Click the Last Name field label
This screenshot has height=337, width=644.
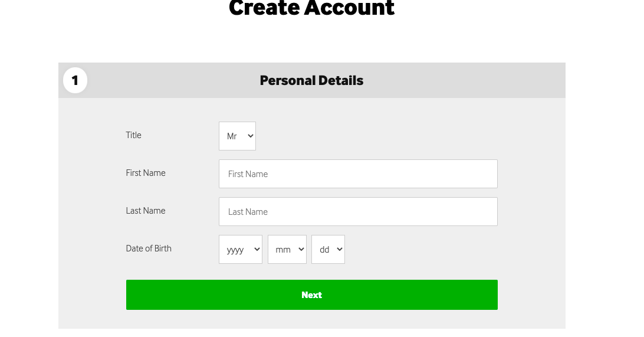click(146, 211)
